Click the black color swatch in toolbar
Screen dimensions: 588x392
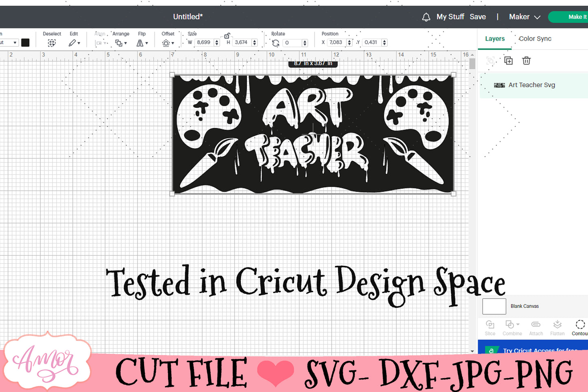25,42
